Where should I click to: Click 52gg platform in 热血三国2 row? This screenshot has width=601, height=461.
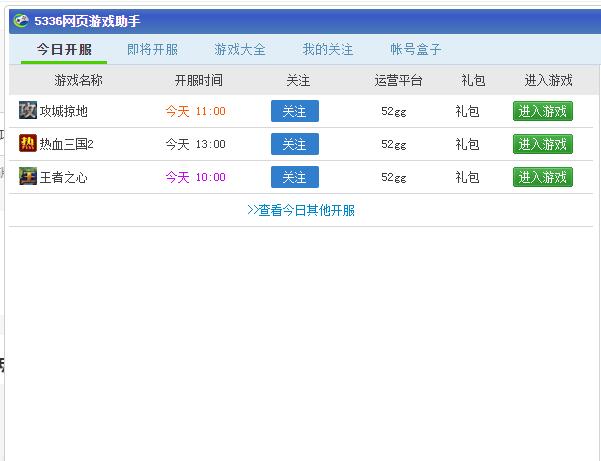pos(394,144)
